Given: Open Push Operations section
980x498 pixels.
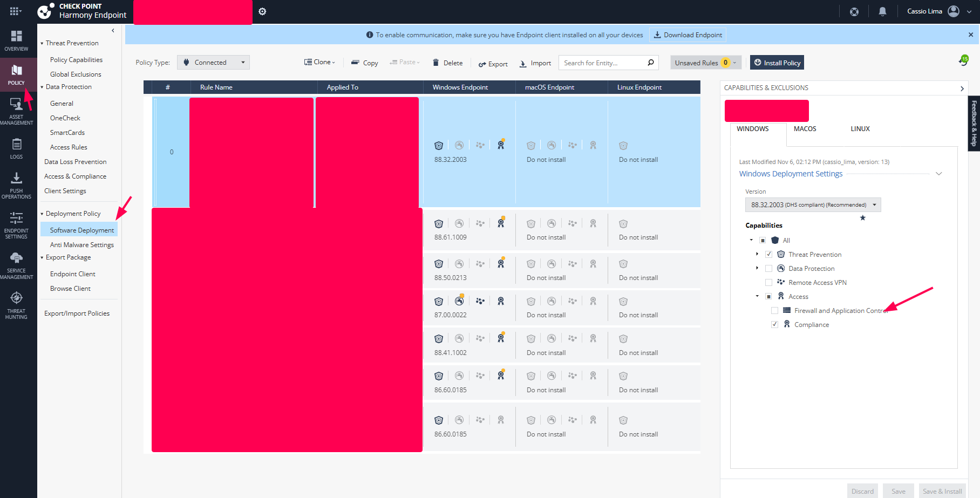Looking at the screenshot, I should 16,186.
